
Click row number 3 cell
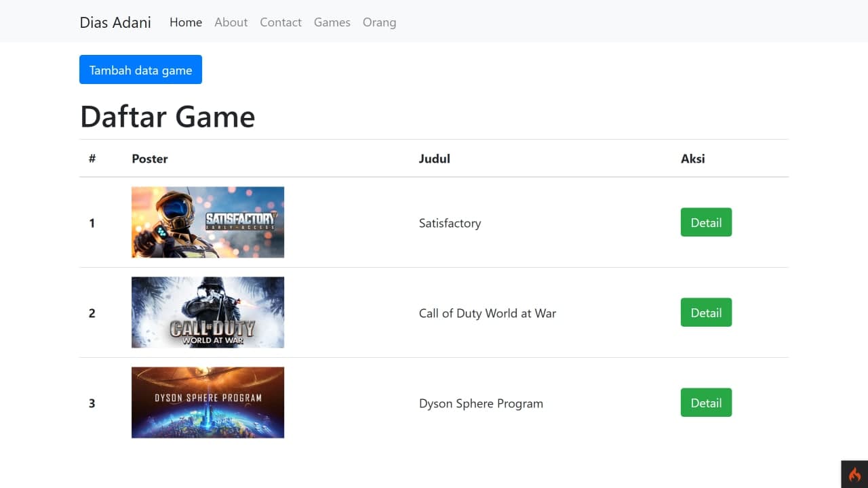92,403
